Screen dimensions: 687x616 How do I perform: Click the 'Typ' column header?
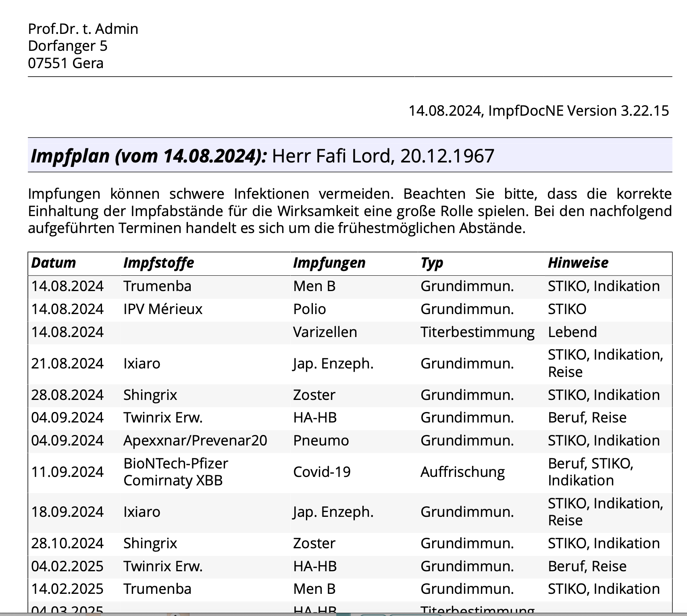pyautogui.click(x=432, y=263)
